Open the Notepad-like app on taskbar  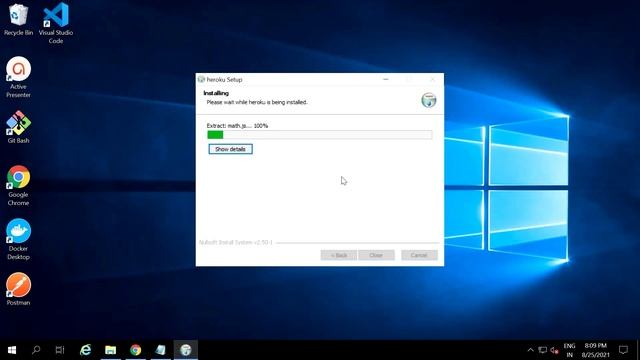tap(161, 350)
